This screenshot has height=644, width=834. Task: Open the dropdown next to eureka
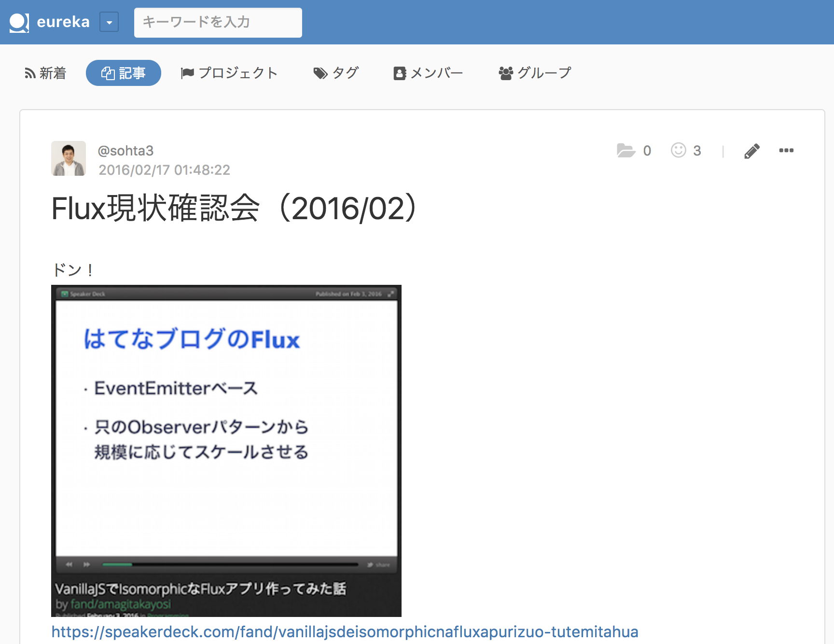(x=109, y=22)
